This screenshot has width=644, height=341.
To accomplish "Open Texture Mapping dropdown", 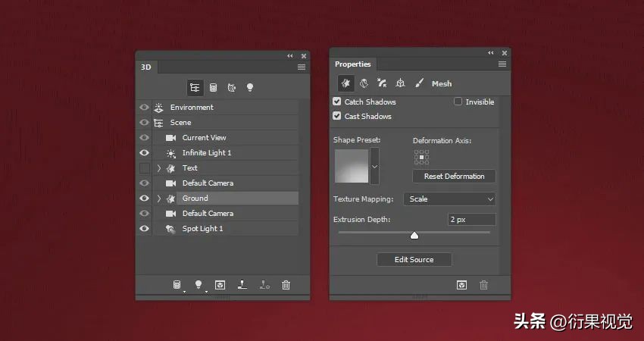I will [x=449, y=199].
